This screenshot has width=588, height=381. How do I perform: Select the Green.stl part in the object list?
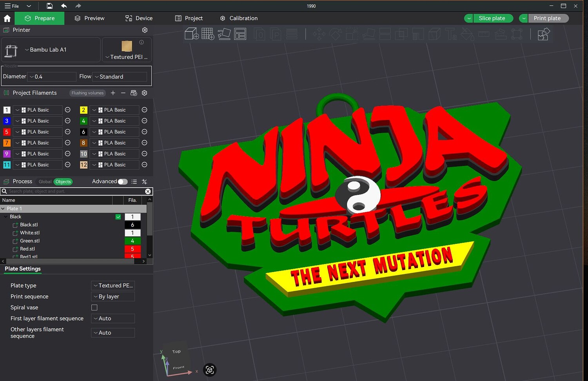click(x=30, y=241)
